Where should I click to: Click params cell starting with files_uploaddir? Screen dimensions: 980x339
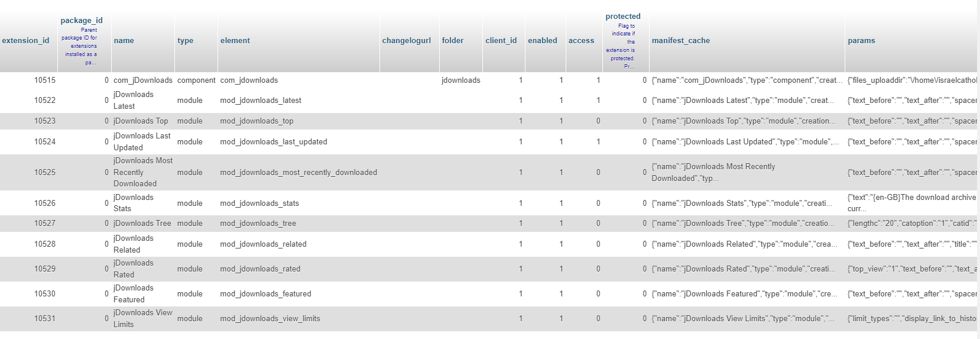911,80
